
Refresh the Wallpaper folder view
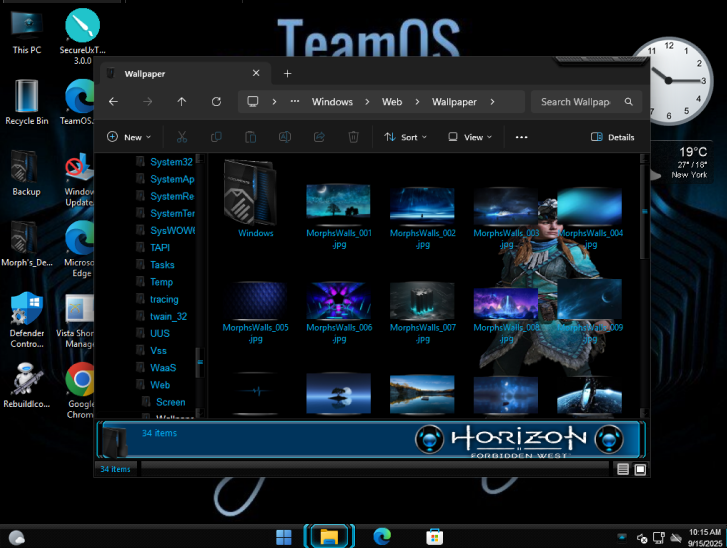(x=216, y=102)
